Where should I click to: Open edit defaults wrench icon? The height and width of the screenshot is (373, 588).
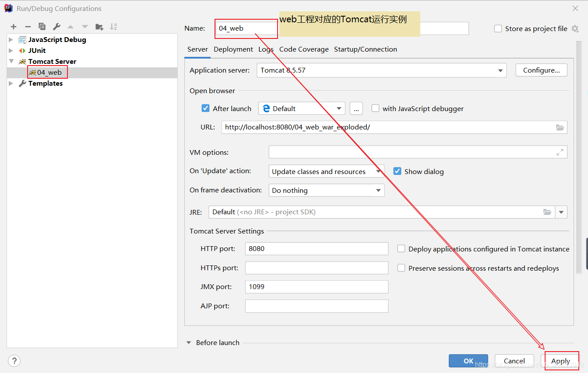(56, 27)
